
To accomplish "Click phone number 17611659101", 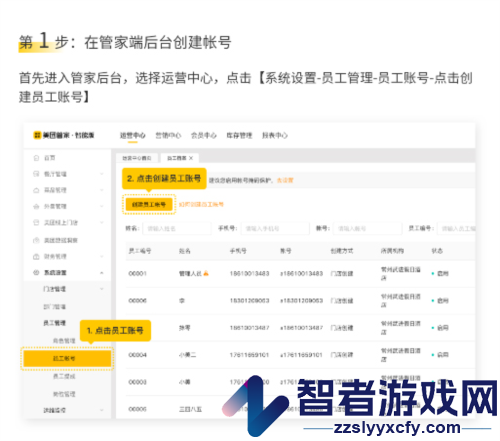I will pyautogui.click(x=249, y=355).
